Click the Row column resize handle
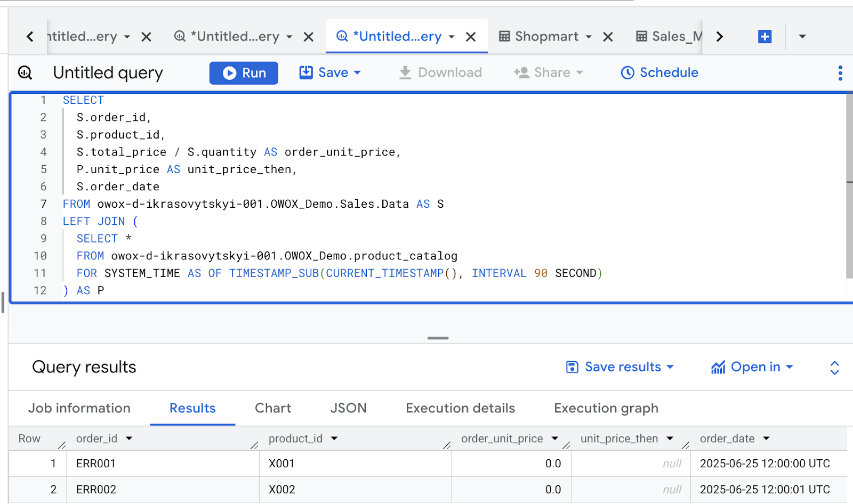The width and height of the screenshot is (853, 504). [x=62, y=445]
